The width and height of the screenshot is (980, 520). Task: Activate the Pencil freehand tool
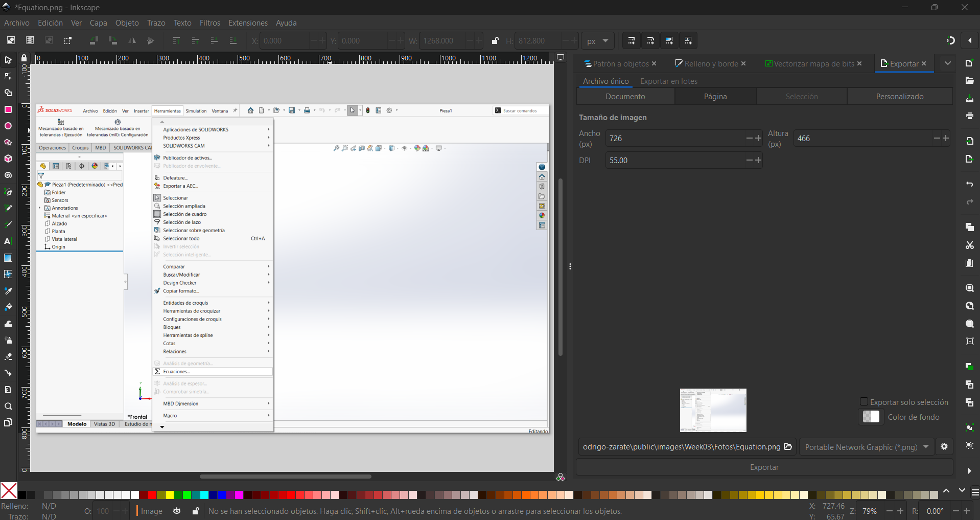8,208
